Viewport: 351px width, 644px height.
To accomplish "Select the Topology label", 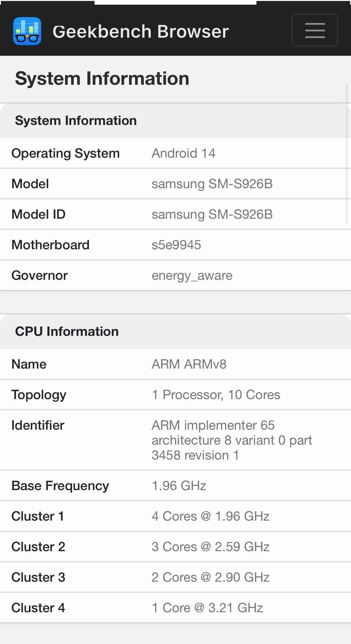I will pos(39,395).
